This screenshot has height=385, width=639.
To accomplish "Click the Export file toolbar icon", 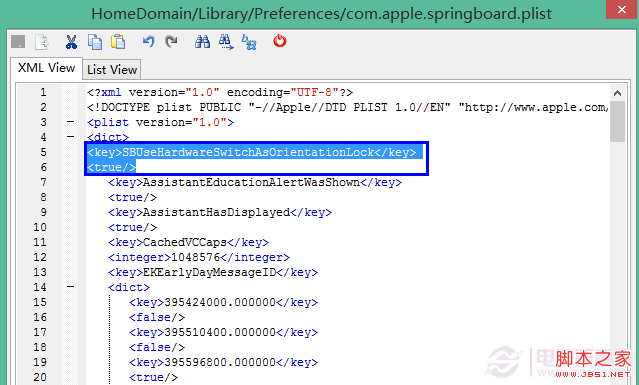I will 42,42.
